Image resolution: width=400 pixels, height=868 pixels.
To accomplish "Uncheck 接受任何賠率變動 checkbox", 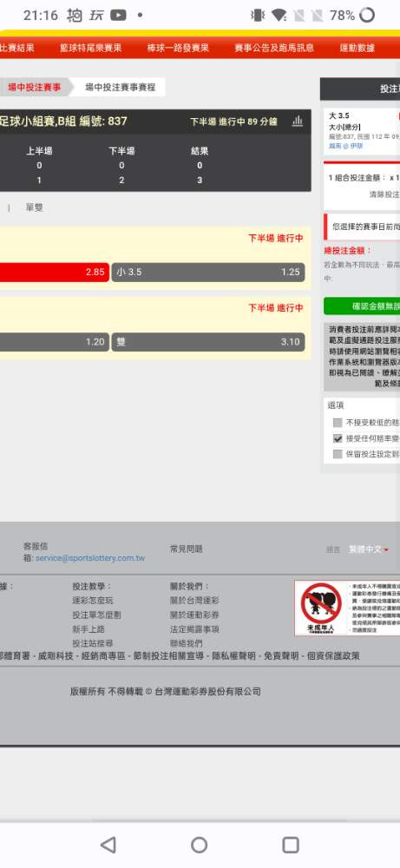I will pos(338,438).
